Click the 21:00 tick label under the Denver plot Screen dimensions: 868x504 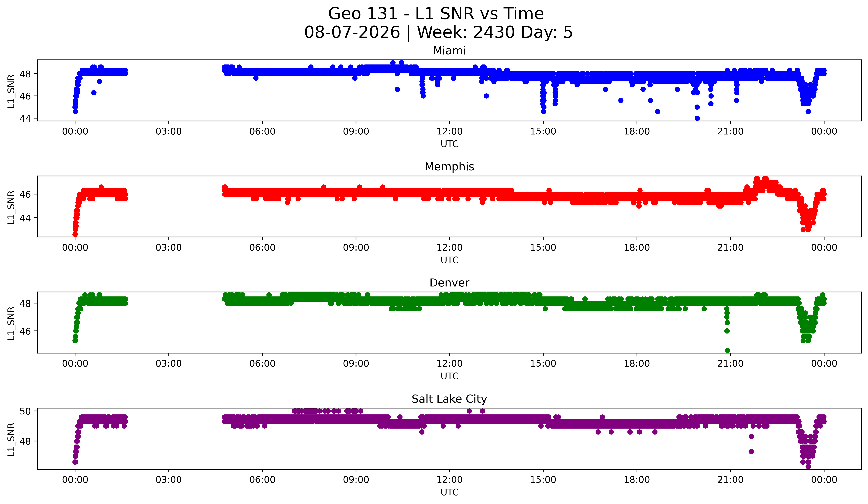pyautogui.click(x=731, y=364)
